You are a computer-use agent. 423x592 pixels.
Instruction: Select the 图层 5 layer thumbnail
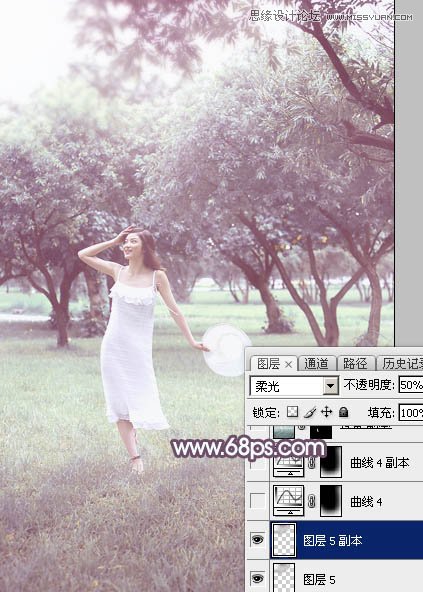(x=284, y=577)
